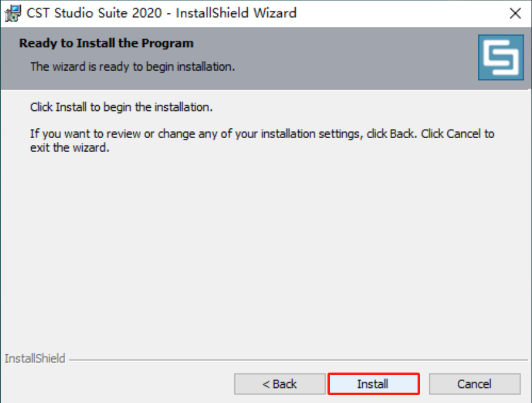Go back using the < Back button
The width and height of the screenshot is (532, 403).
point(279,384)
